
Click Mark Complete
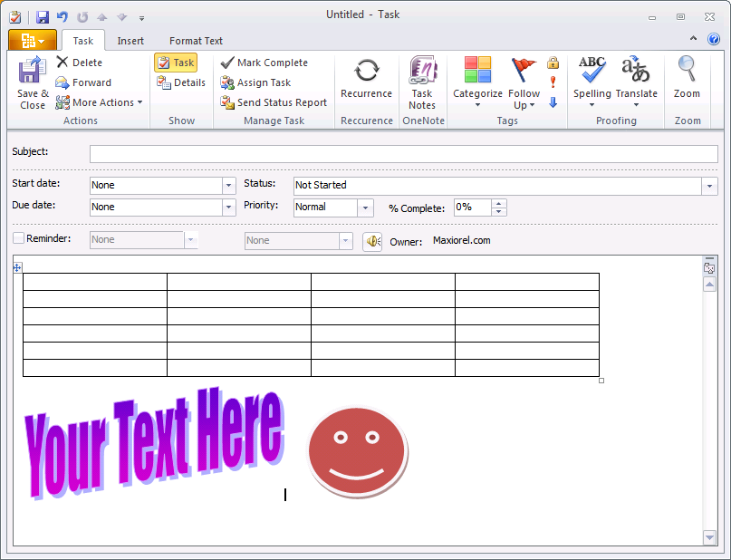click(x=264, y=63)
